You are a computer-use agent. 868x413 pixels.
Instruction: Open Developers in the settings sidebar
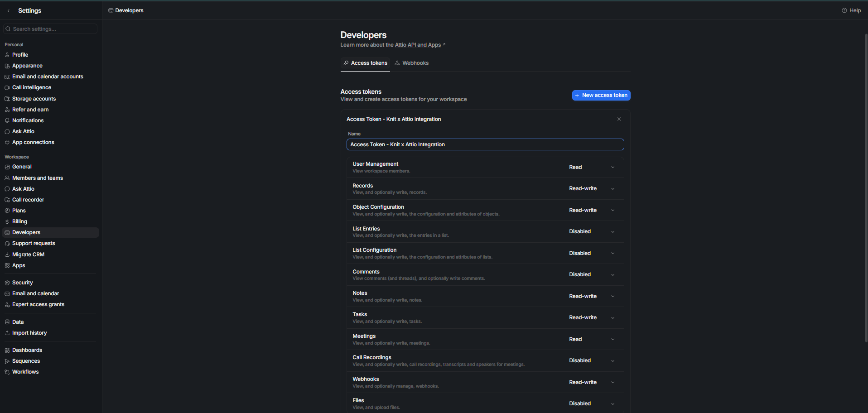[51, 232]
